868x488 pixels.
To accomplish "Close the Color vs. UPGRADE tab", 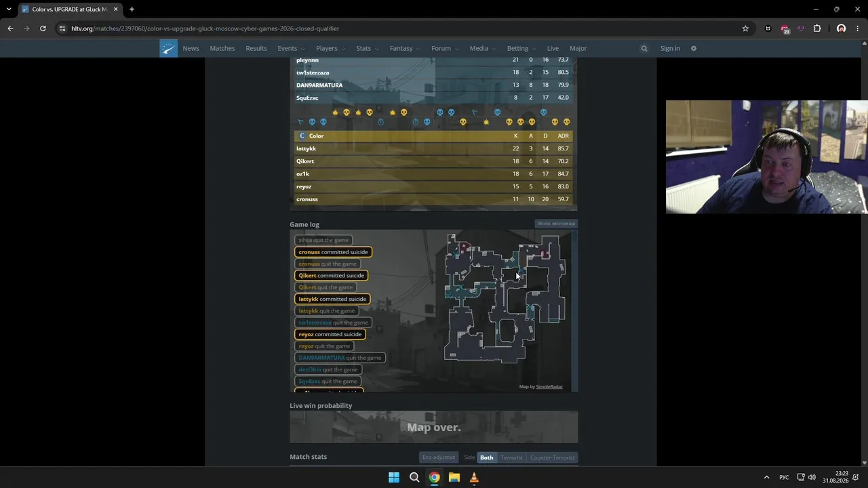I will (116, 9).
